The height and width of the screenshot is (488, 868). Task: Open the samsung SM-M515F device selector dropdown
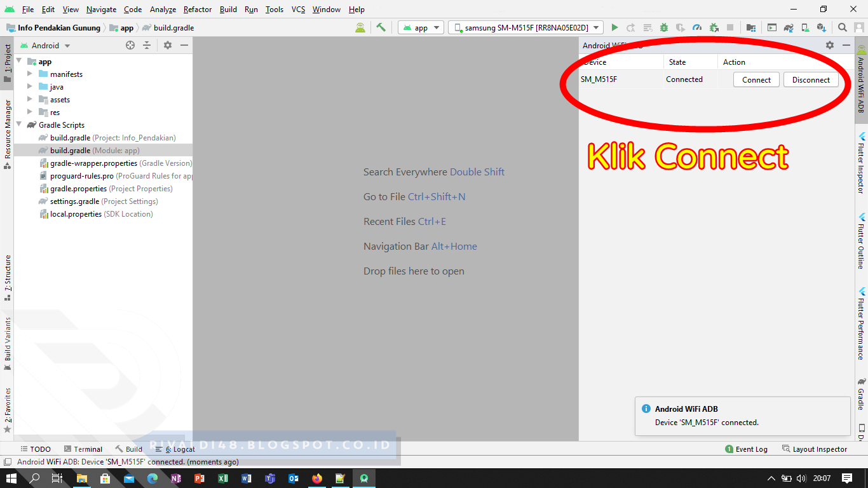[x=524, y=27]
